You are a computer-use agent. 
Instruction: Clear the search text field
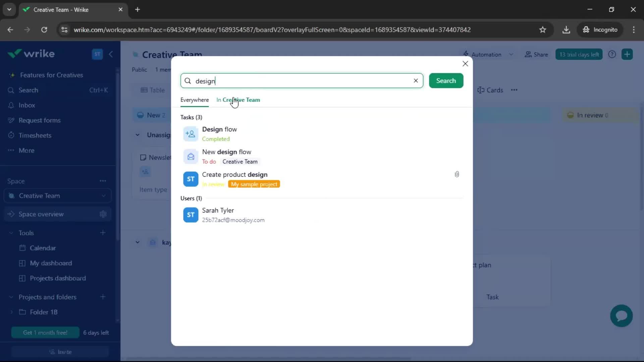[x=416, y=81]
